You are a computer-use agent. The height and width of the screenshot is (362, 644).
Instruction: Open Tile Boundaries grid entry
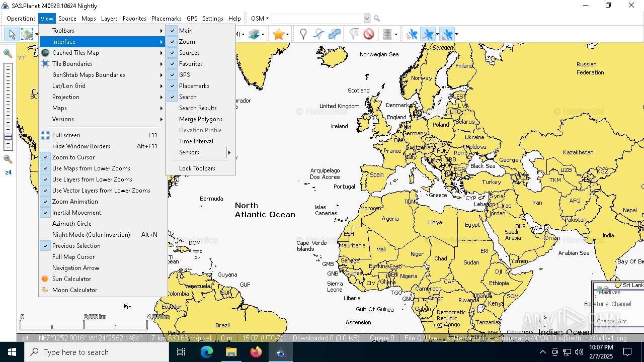point(103,64)
